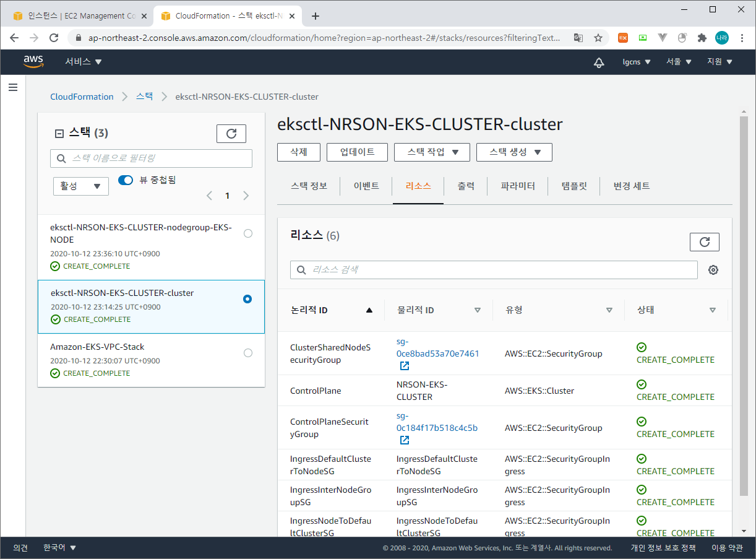Open the 유형 column filter arrow

tap(609, 310)
